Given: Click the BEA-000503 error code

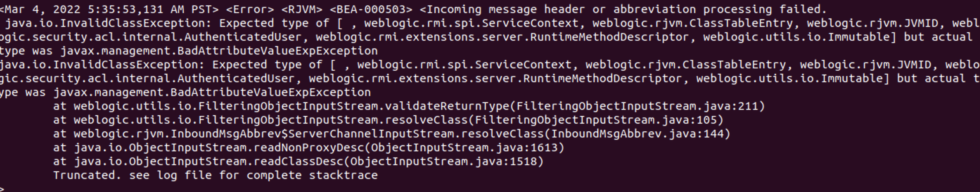Looking at the screenshot, I should tap(371, 9).
